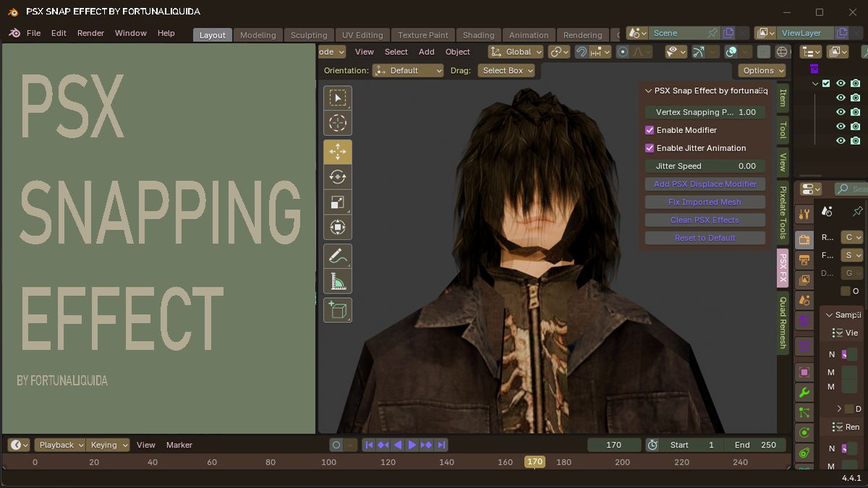
Task: Click the frame clock icon beside Start
Action: click(652, 445)
